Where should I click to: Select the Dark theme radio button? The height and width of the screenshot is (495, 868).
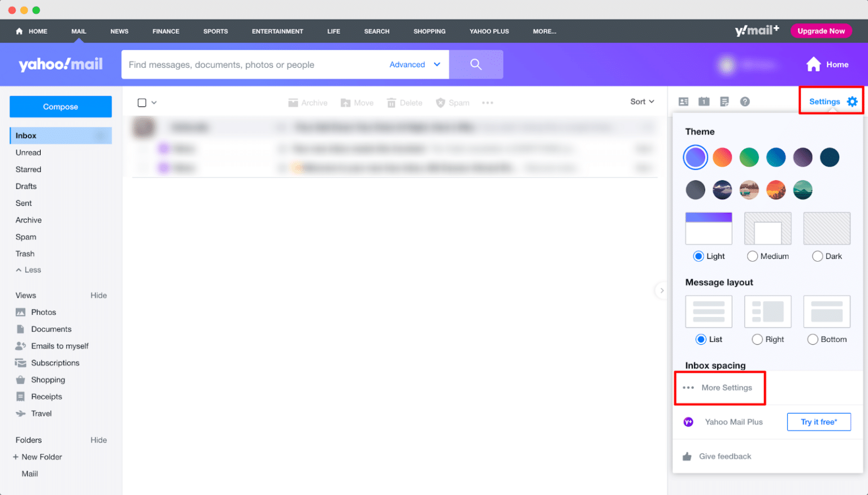[818, 256]
